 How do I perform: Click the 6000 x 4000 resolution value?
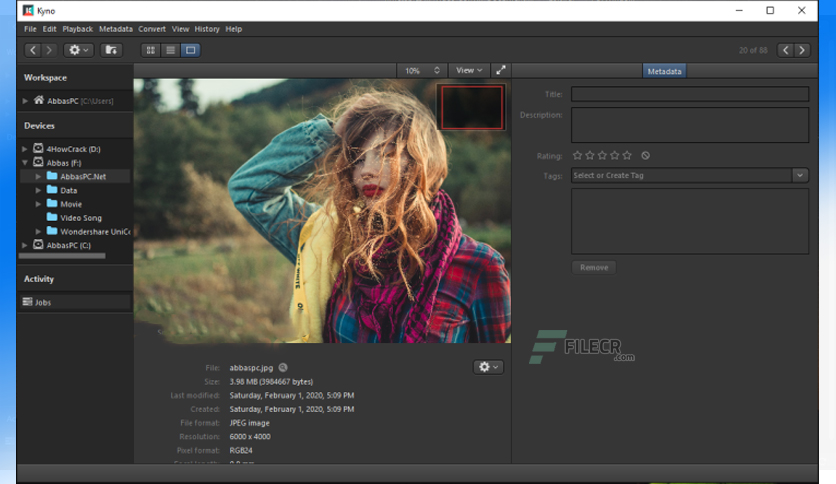coord(250,437)
